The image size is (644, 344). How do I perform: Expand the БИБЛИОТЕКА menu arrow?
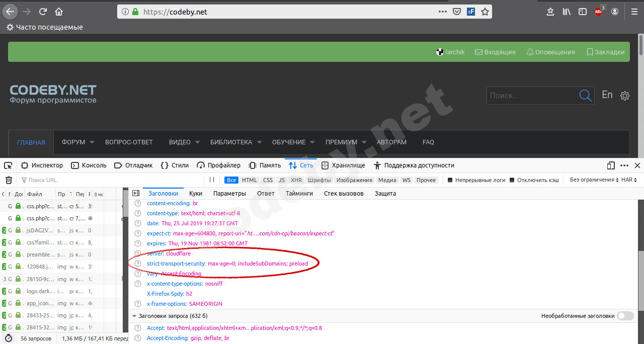pos(259,142)
